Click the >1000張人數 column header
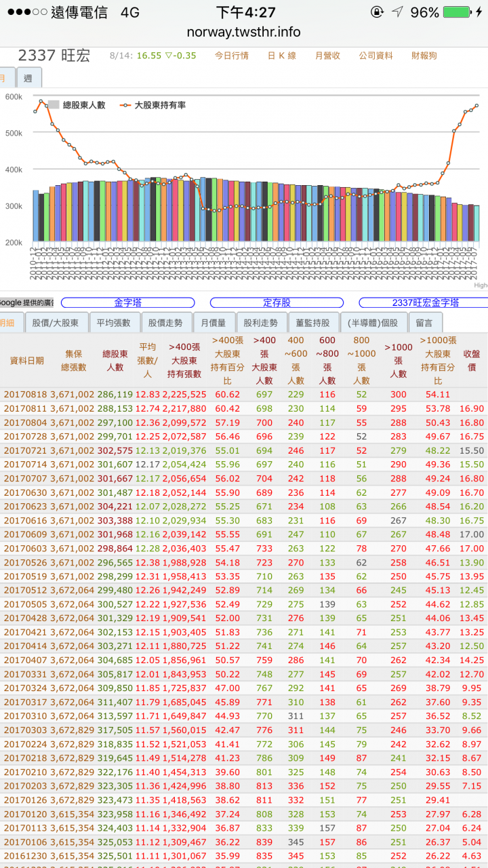Viewport: 488px width, 868px height. click(399, 361)
